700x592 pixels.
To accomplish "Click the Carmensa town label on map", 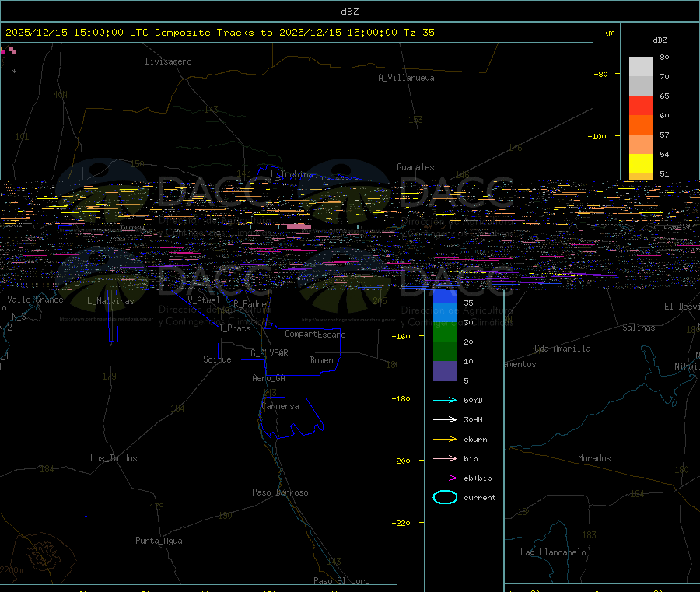I will [x=280, y=406].
